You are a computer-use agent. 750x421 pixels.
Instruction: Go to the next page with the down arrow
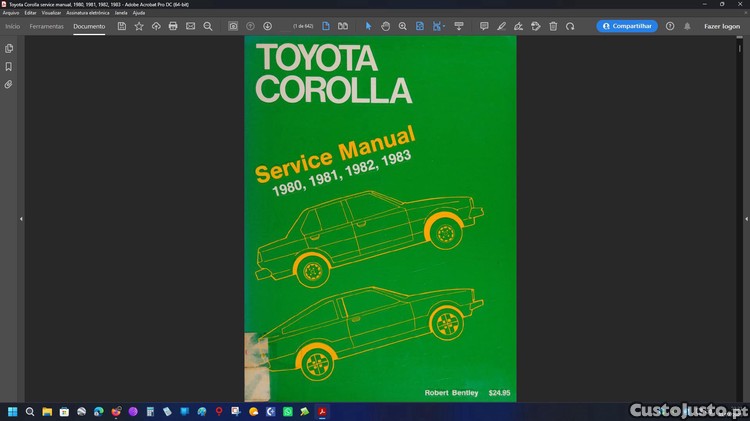coord(267,26)
